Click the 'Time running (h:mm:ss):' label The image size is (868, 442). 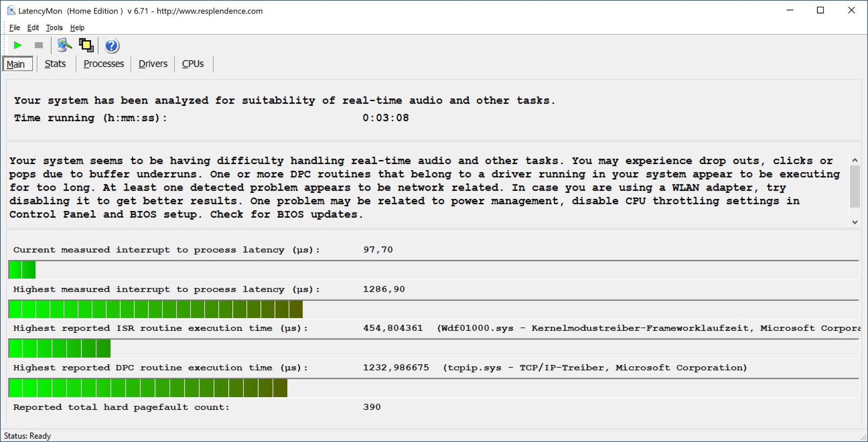tap(90, 118)
